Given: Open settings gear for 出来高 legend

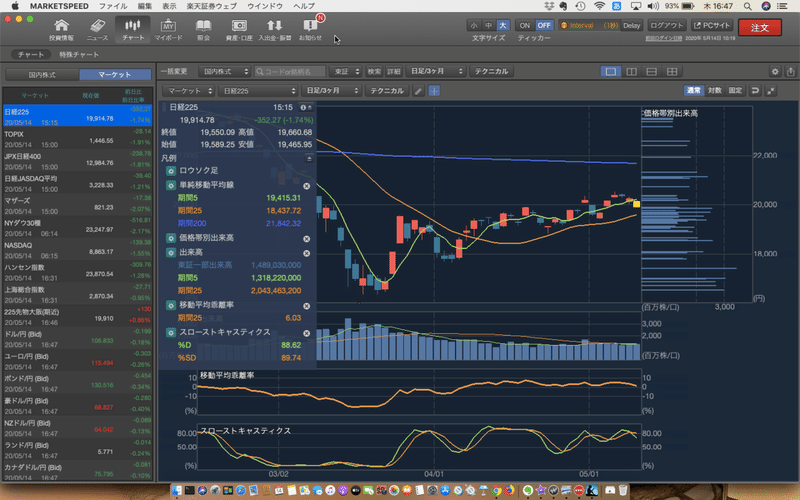Looking at the screenshot, I should 171,253.
